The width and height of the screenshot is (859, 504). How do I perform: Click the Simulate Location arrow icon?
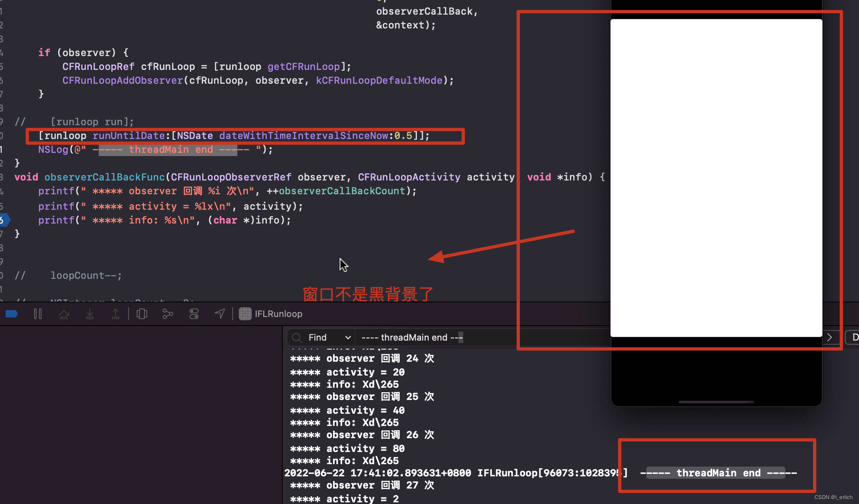coord(220,314)
